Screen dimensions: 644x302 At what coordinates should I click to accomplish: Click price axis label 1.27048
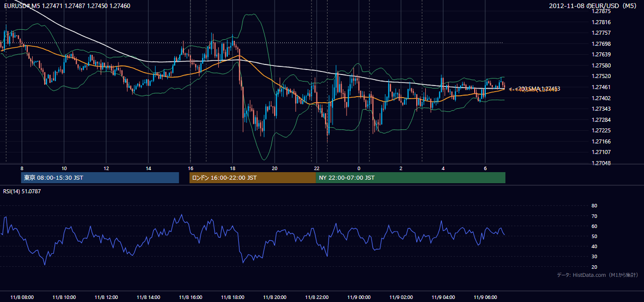tap(601, 163)
